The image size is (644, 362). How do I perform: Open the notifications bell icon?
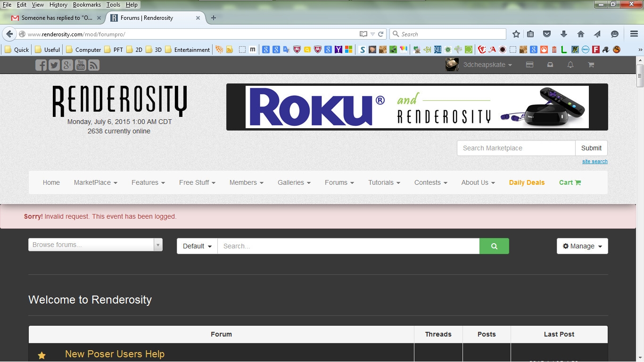(x=570, y=65)
